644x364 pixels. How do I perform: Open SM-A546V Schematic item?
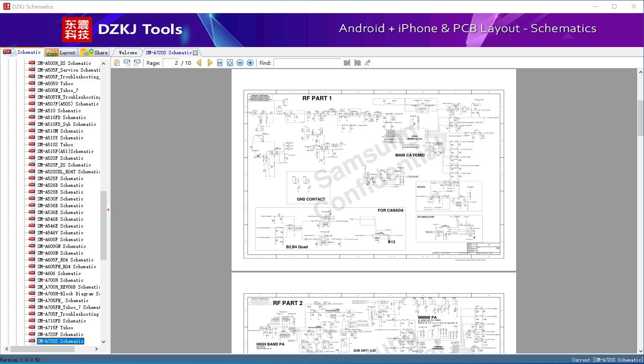pyautogui.click(x=60, y=233)
